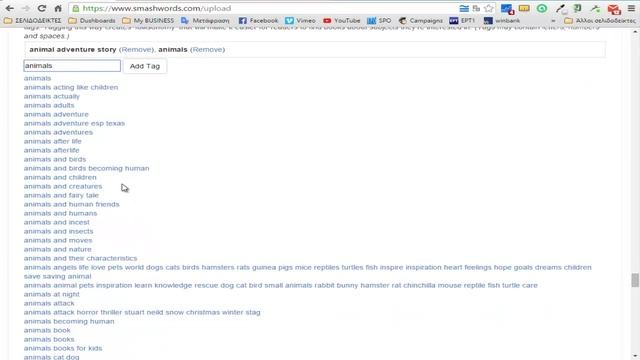The height and width of the screenshot is (360, 640).
Task: Pick 'animals and birds becoming human' tag
Action: tap(87, 168)
